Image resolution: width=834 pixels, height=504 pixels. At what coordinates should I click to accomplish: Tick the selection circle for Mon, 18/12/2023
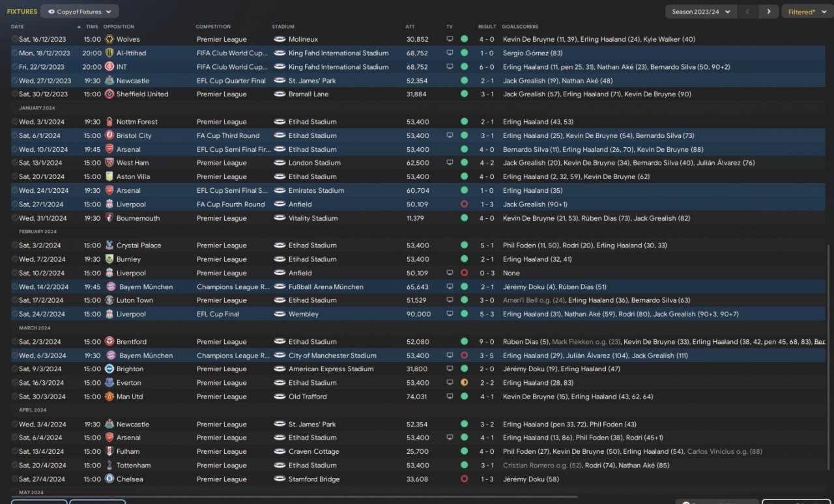click(x=14, y=53)
